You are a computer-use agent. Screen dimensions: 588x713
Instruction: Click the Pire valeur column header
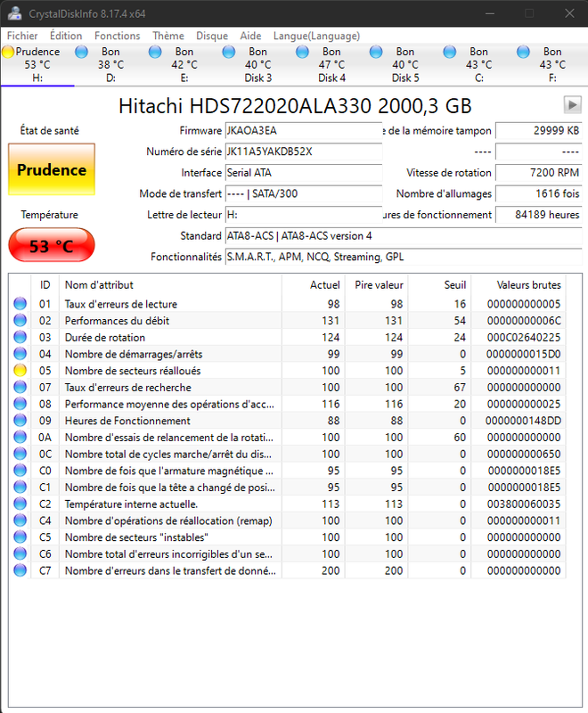pyautogui.click(x=377, y=285)
